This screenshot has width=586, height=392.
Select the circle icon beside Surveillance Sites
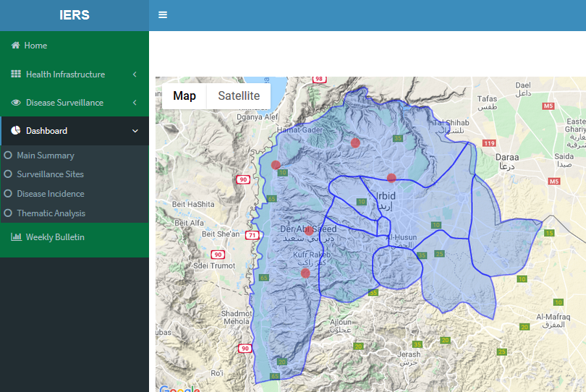click(x=8, y=174)
